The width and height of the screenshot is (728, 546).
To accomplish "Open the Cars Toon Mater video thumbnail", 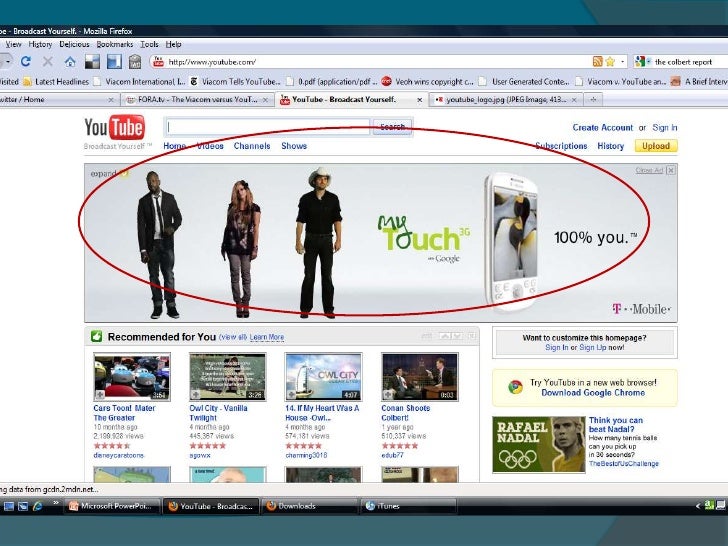I will click(132, 377).
